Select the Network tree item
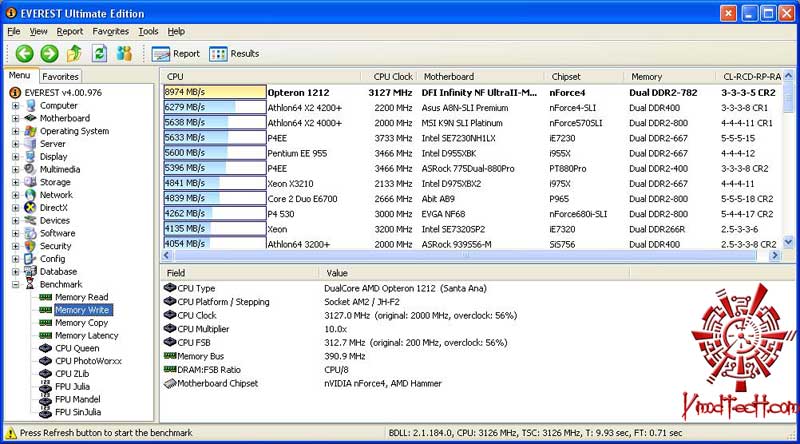This screenshot has height=444, width=800. click(56, 194)
